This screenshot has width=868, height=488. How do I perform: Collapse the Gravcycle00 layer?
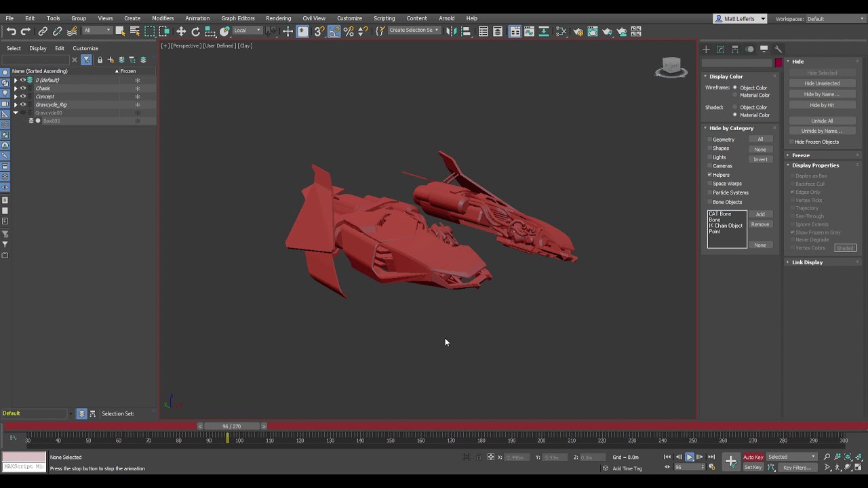click(x=16, y=113)
